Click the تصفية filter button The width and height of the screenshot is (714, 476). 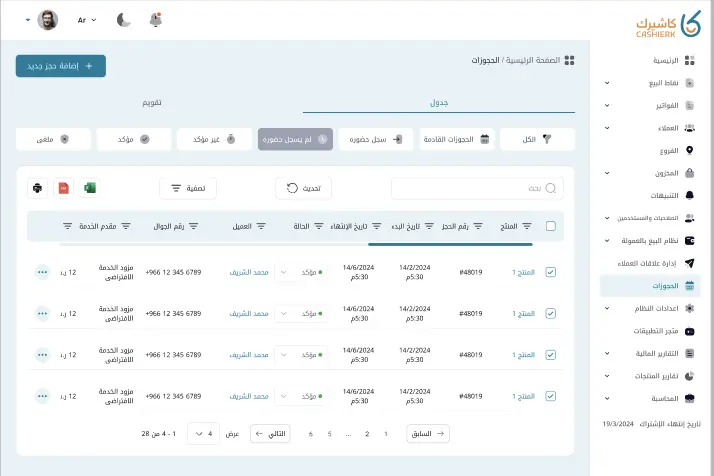[x=188, y=188]
